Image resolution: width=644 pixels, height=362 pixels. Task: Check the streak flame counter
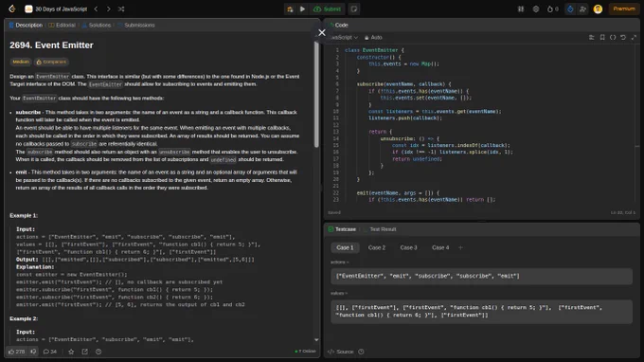(x=552, y=9)
